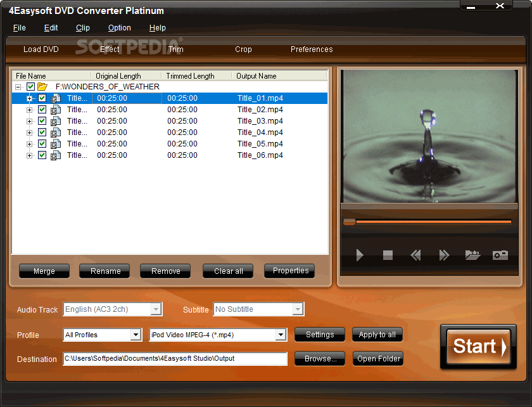This screenshot has width=532, height=407.
Task: Click the Output Name column header
Action: [279, 76]
